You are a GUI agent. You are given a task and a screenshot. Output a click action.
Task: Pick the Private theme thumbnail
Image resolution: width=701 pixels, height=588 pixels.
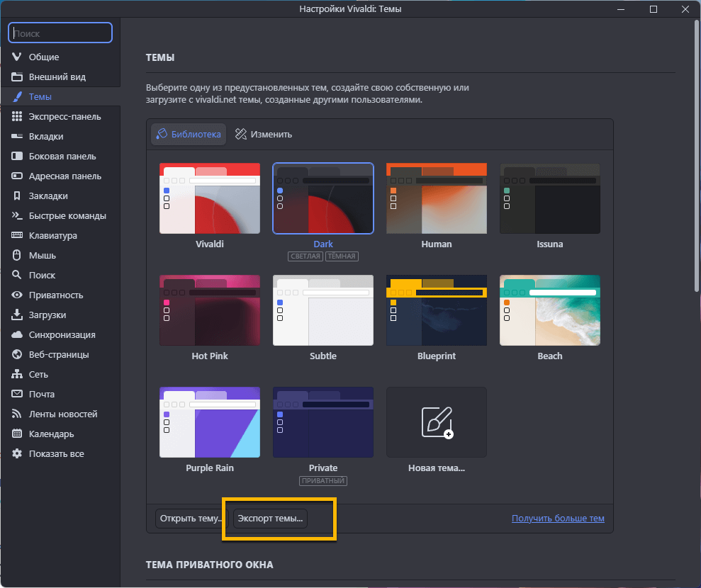point(323,422)
